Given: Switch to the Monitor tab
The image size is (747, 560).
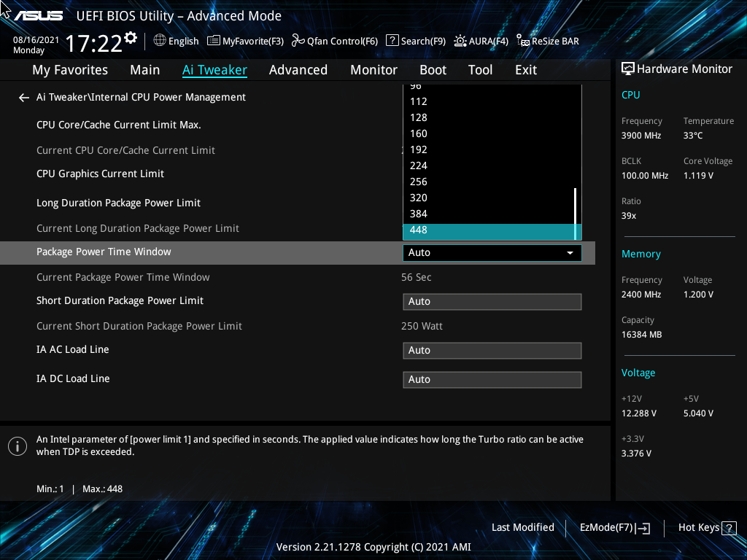Looking at the screenshot, I should point(373,70).
